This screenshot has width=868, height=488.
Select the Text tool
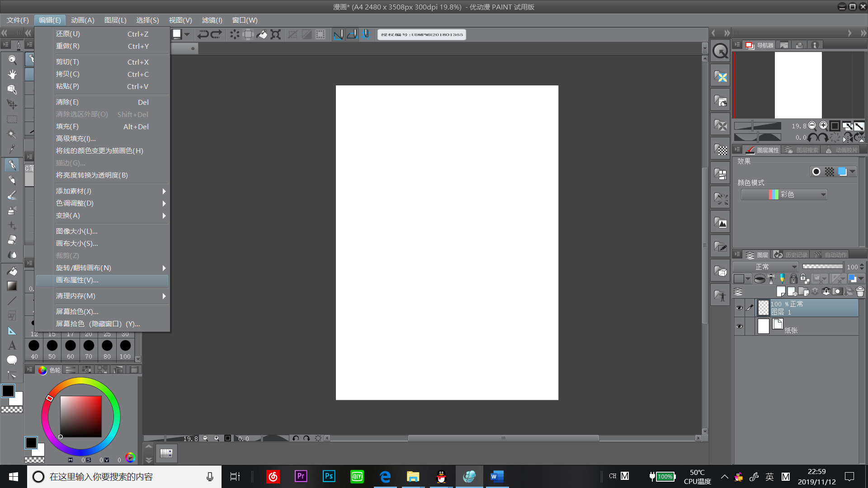pos(12,346)
